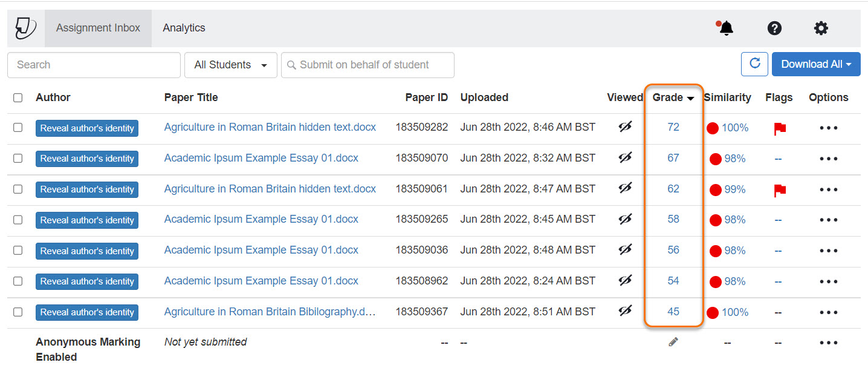This screenshot has height=371, width=868.
Task: Open the Download All dropdown
Action: click(x=815, y=64)
